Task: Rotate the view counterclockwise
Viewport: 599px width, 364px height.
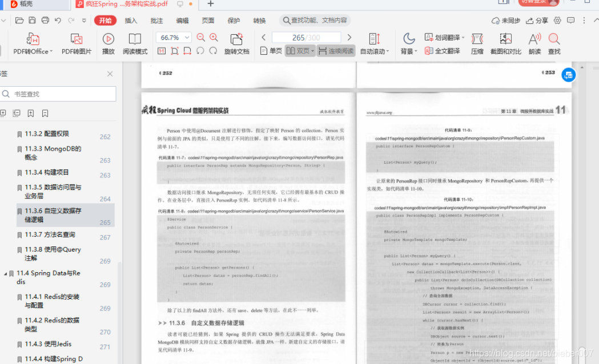Action: pyautogui.click(x=200, y=51)
